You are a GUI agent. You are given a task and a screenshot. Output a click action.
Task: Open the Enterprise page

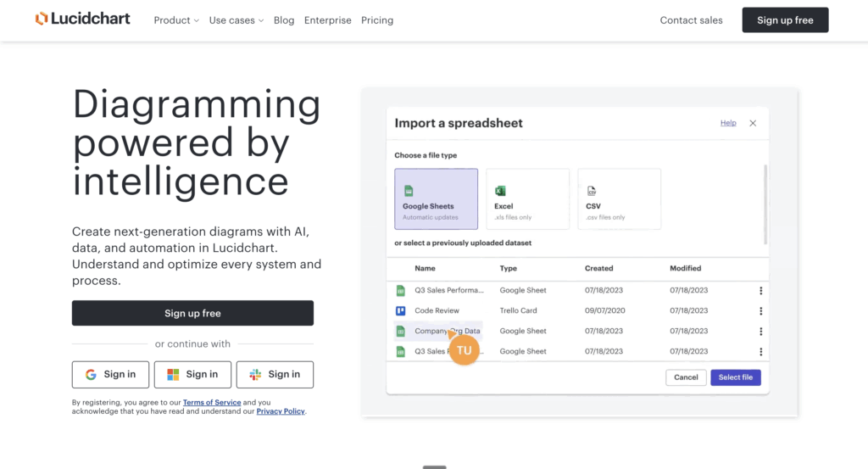pos(328,20)
